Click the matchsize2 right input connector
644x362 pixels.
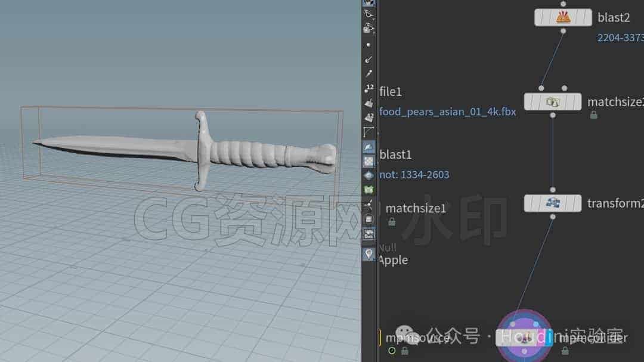coord(564,88)
